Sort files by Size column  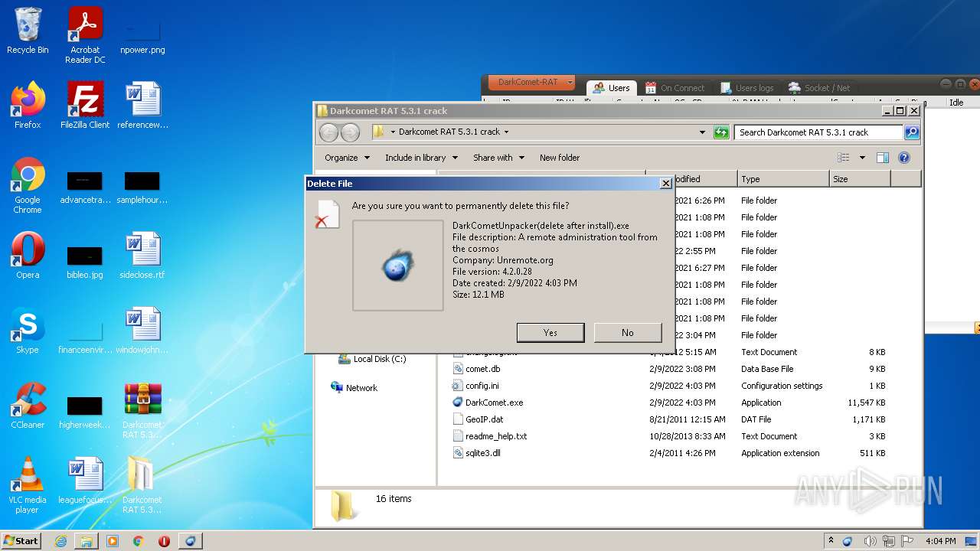click(x=860, y=179)
